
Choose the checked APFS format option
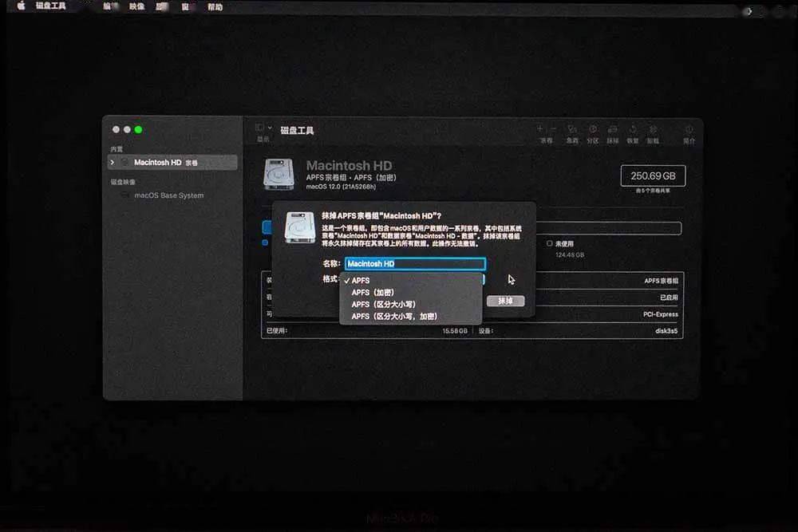point(411,280)
